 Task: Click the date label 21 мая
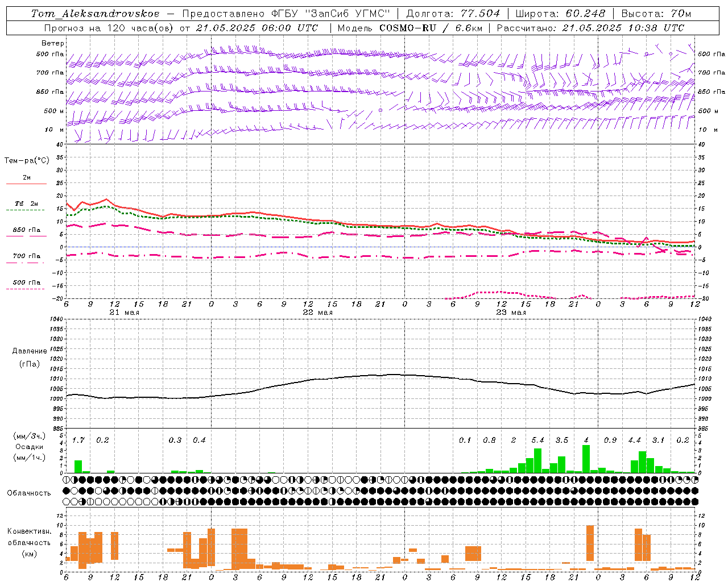click(x=124, y=313)
